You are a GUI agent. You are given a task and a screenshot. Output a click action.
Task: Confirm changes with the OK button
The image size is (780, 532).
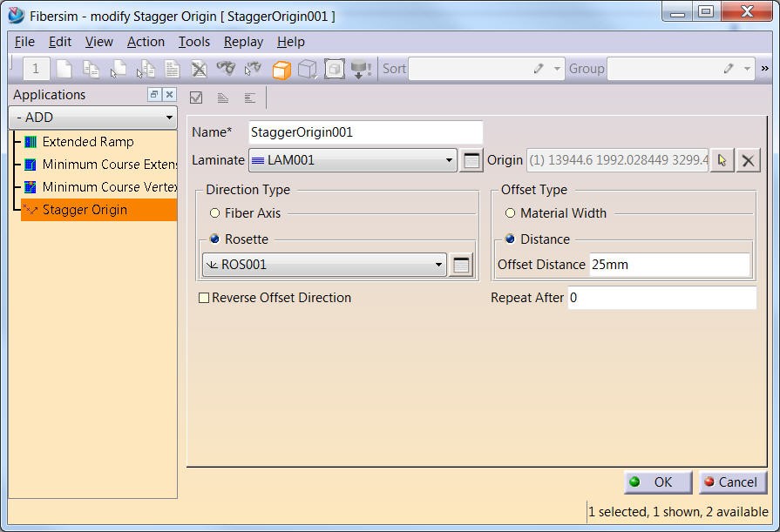pos(657,481)
